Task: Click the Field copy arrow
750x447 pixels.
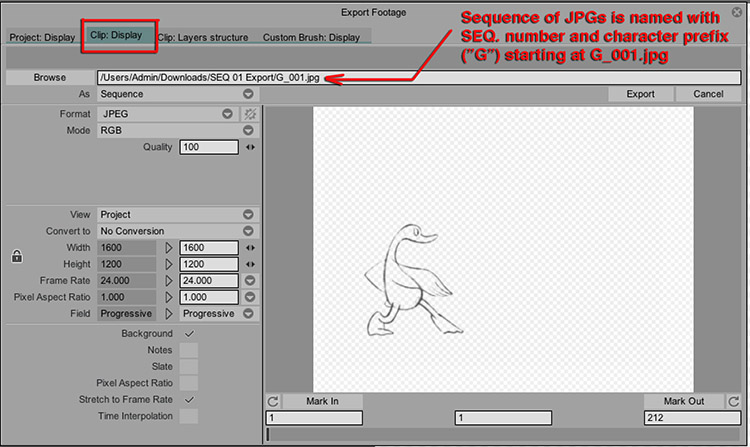Action: (168, 314)
